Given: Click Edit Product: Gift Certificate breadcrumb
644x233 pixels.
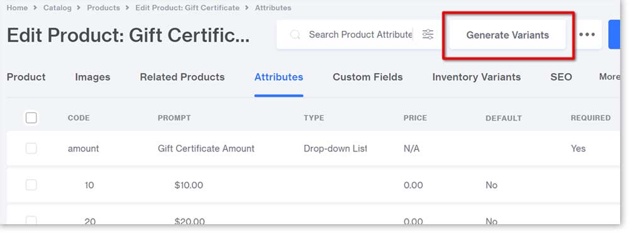Looking at the screenshot, I should pyautogui.click(x=187, y=8).
